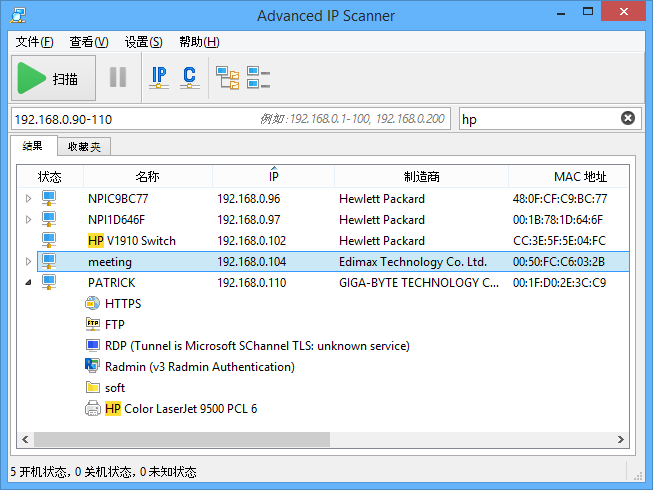Click the class C subnet icon
The height and width of the screenshot is (490, 653).
188,77
